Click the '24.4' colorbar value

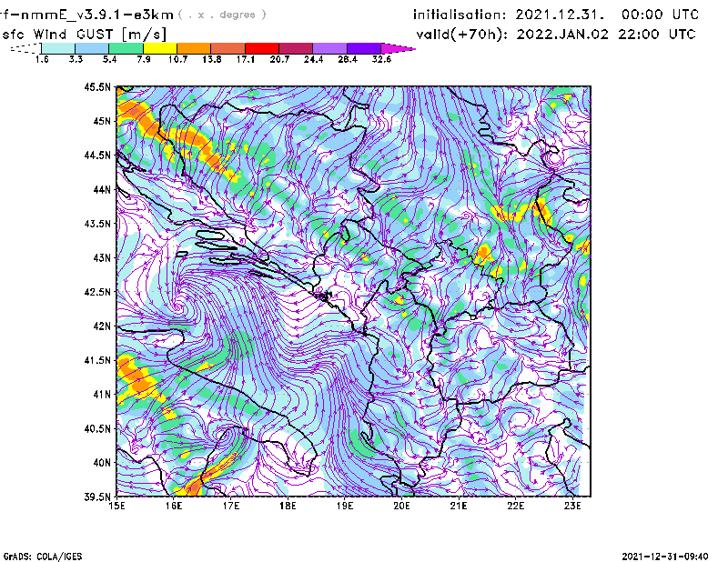(313, 59)
